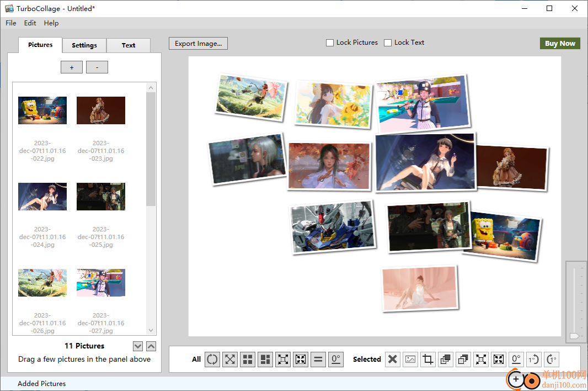Click the dark street couple photo on canvas
588x391 pixels.
pos(429,226)
